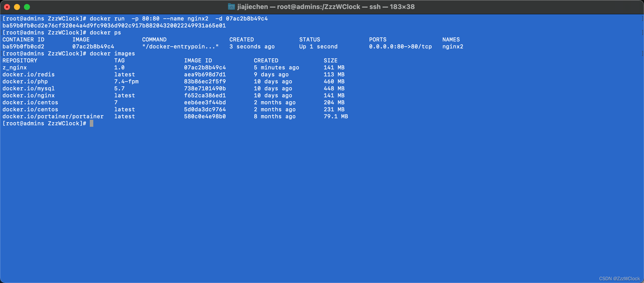Click the long container hash output line

pyautogui.click(x=114, y=25)
